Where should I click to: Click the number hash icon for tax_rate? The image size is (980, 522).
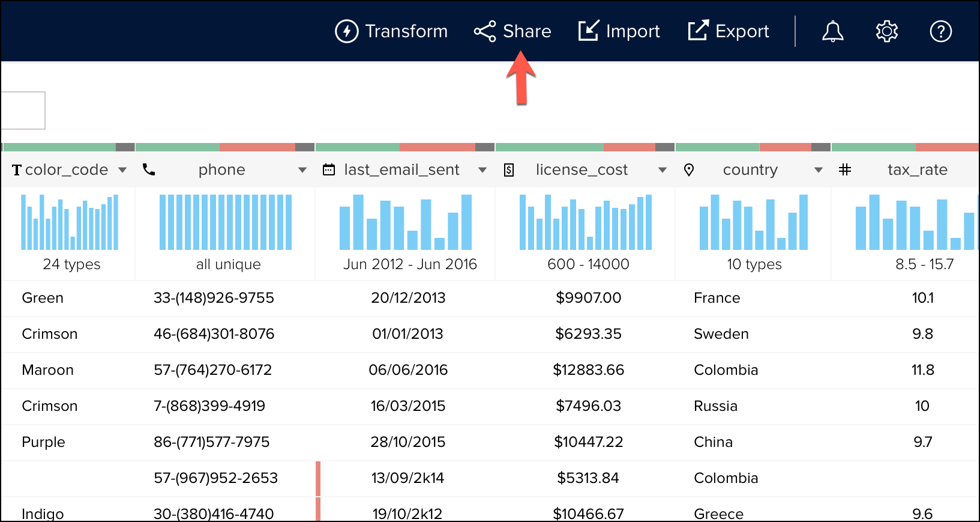(845, 170)
